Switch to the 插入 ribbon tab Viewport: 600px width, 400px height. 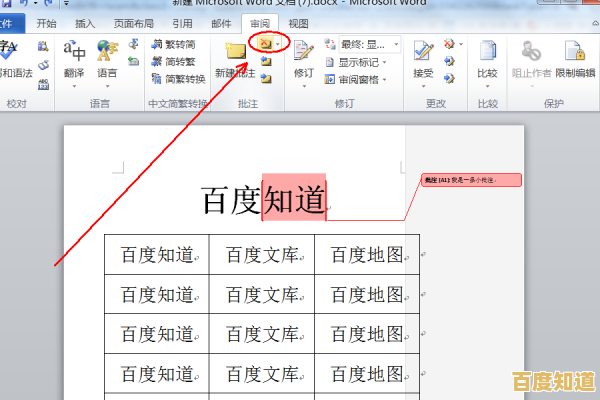[x=85, y=24]
